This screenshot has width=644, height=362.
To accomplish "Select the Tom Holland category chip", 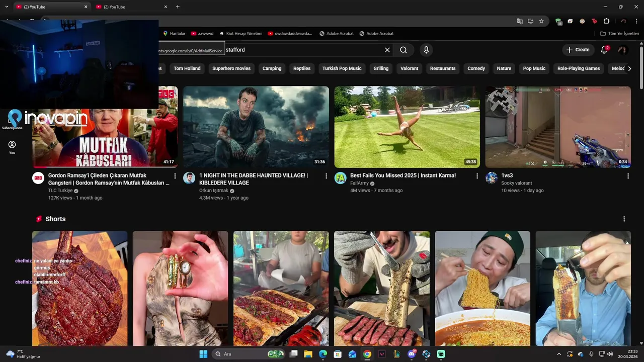I will (x=187, y=68).
